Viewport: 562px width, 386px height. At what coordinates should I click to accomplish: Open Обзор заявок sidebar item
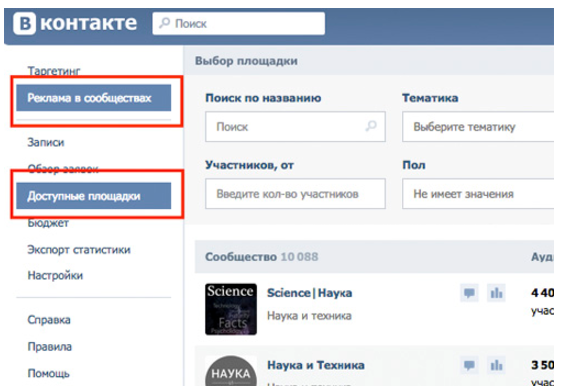pyautogui.click(x=63, y=168)
